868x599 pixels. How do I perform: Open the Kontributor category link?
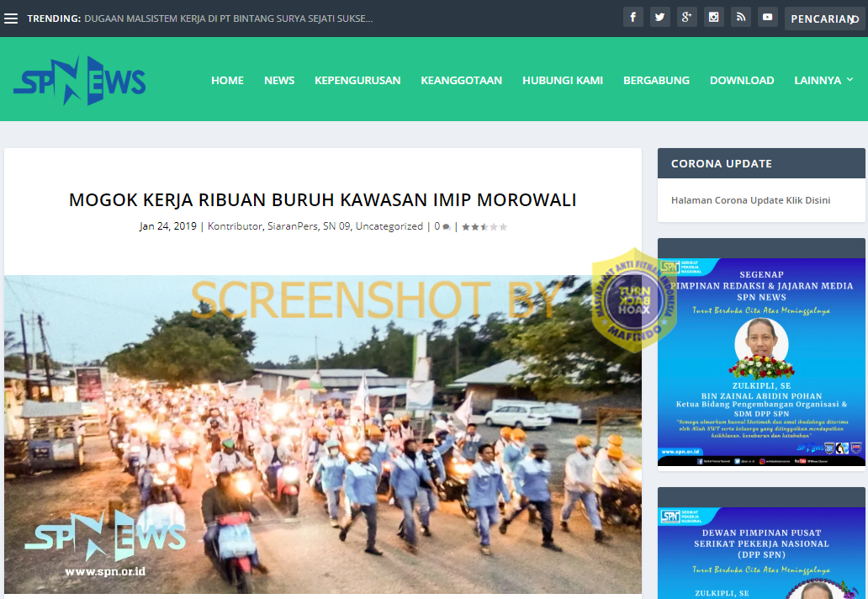pyautogui.click(x=235, y=225)
